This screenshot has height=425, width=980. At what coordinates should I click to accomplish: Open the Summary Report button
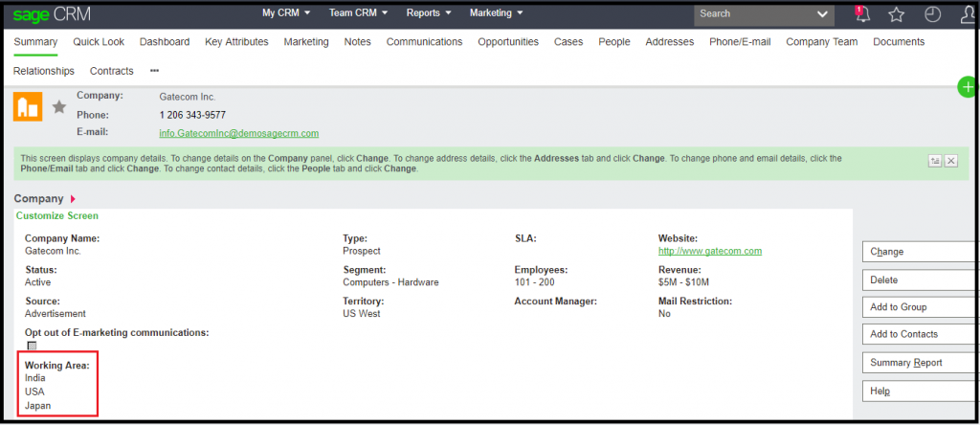(920, 363)
